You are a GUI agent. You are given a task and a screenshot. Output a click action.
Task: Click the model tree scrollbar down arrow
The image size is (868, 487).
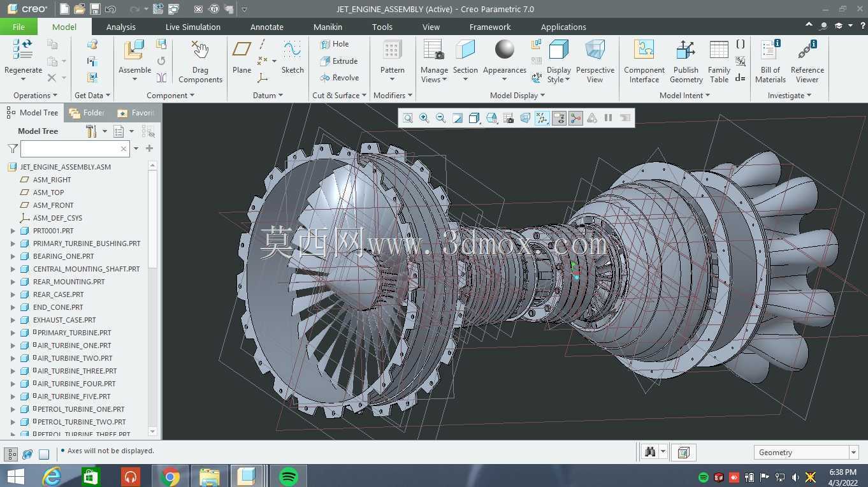152,432
